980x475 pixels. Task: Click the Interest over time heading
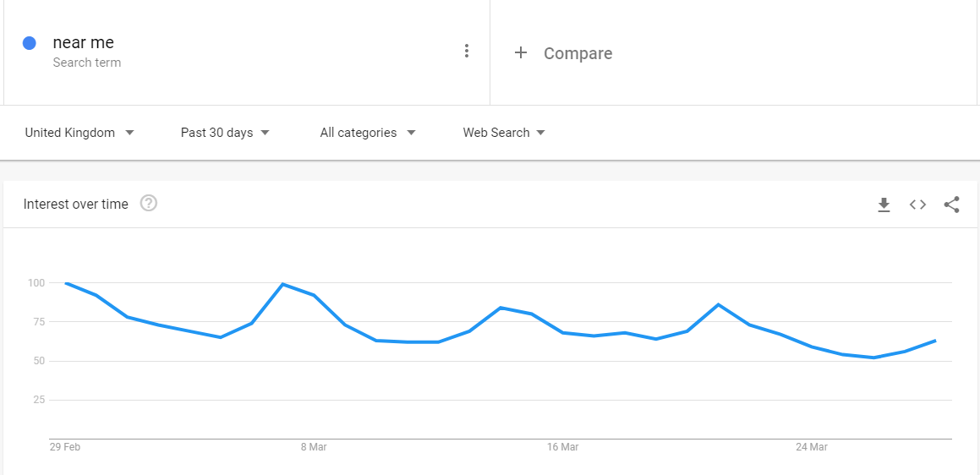(x=75, y=204)
